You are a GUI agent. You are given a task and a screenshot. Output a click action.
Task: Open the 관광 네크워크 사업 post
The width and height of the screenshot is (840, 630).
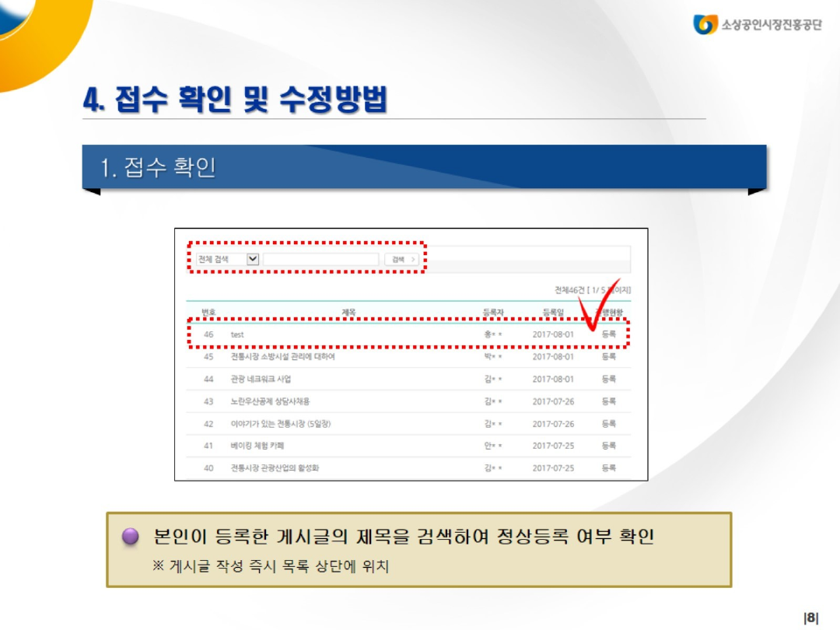coord(261,380)
